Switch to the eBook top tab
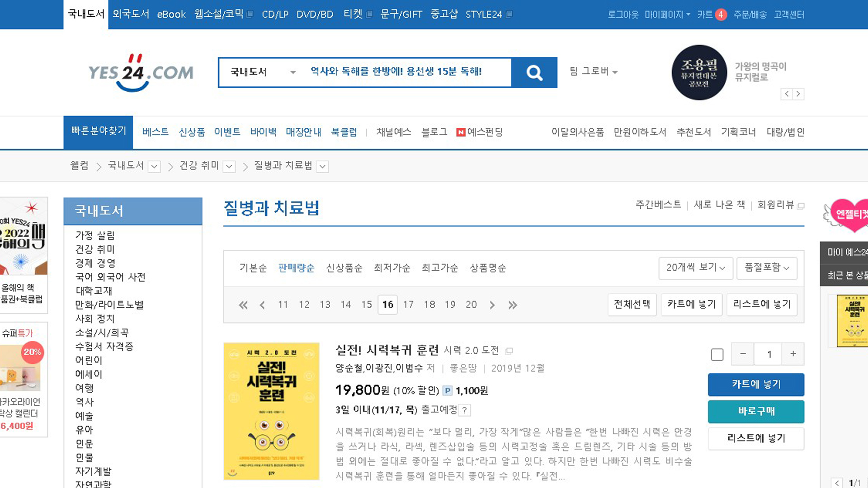Viewport: 868px width, 488px height. click(171, 14)
